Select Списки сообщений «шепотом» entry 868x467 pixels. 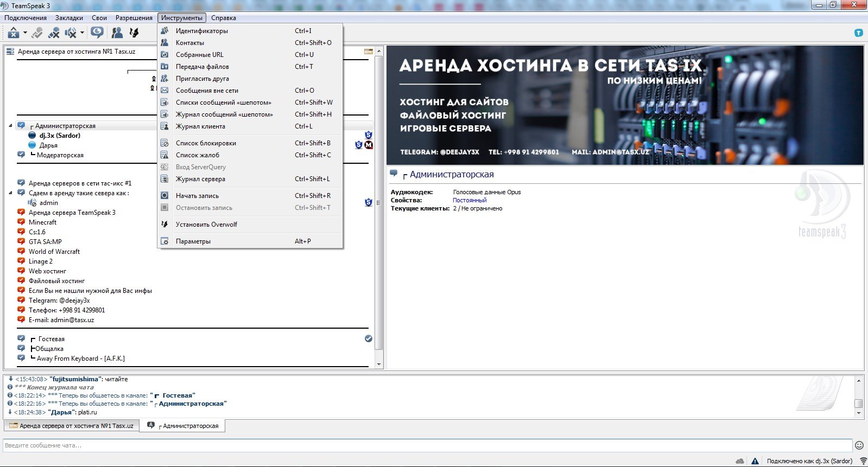pyautogui.click(x=250, y=103)
